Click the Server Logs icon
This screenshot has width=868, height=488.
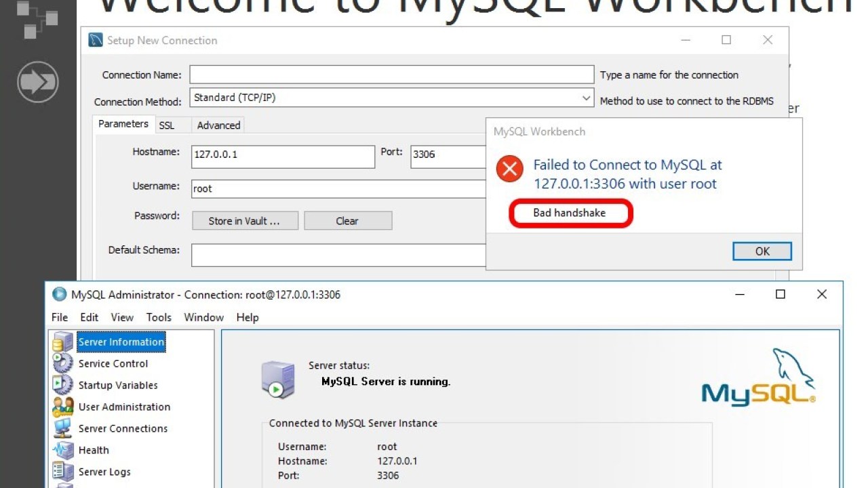click(x=62, y=472)
